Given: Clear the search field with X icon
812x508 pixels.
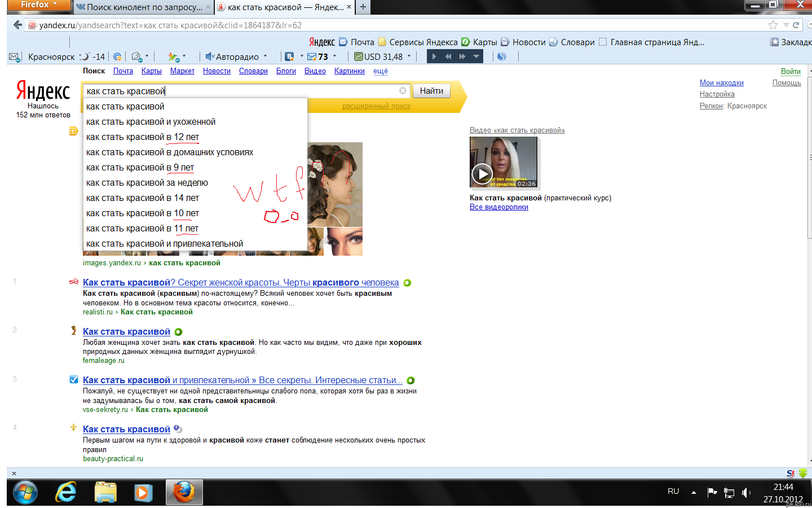Looking at the screenshot, I should [403, 91].
